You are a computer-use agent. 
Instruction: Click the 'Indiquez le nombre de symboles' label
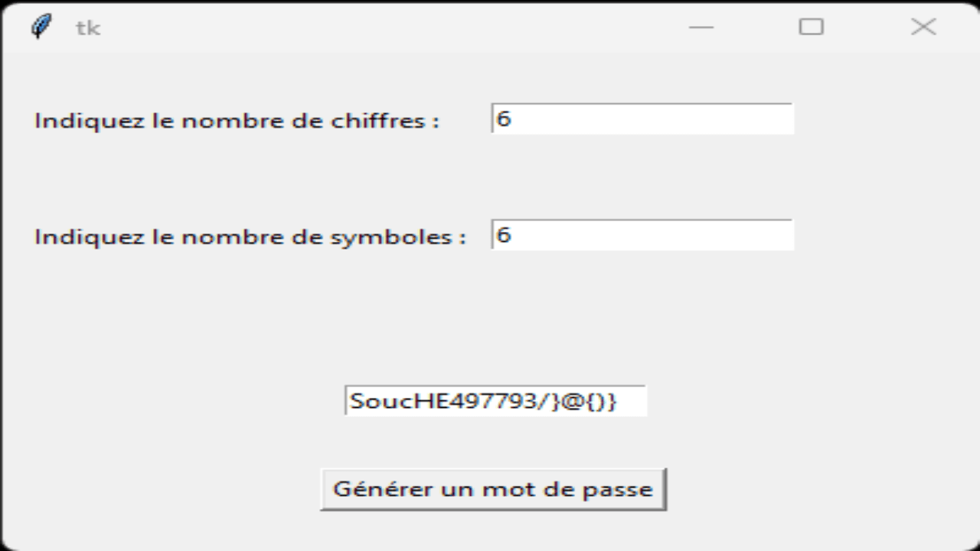pyautogui.click(x=250, y=236)
